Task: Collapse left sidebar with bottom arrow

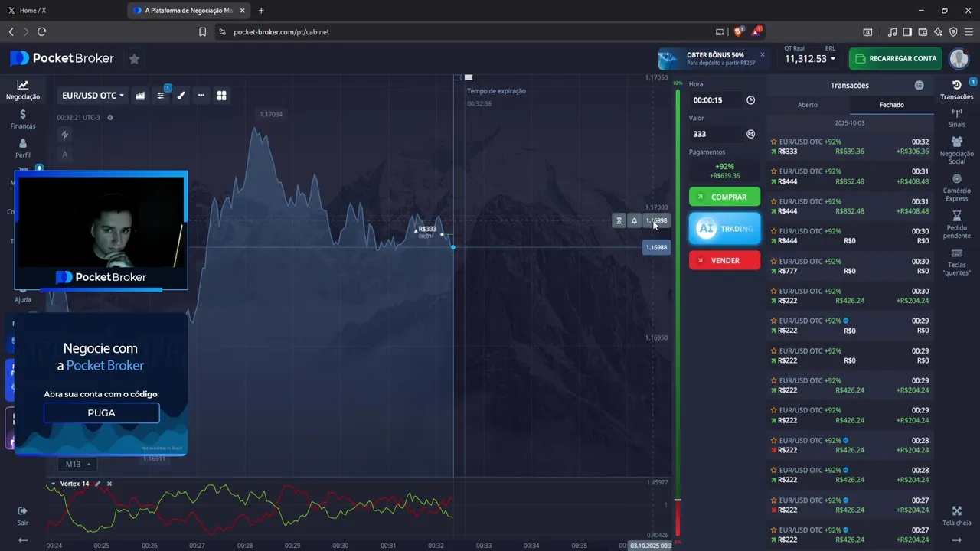Action: (23, 540)
